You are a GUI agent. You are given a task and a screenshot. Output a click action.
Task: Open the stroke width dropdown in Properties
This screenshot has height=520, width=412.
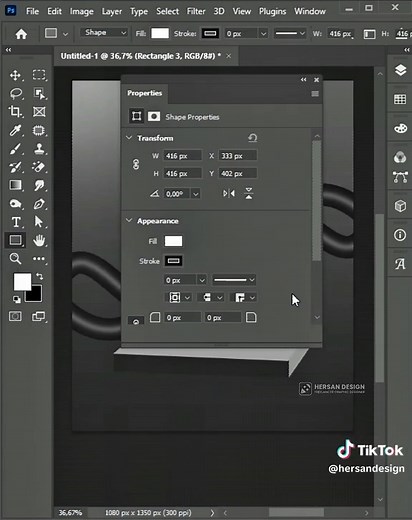coord(202,280)
